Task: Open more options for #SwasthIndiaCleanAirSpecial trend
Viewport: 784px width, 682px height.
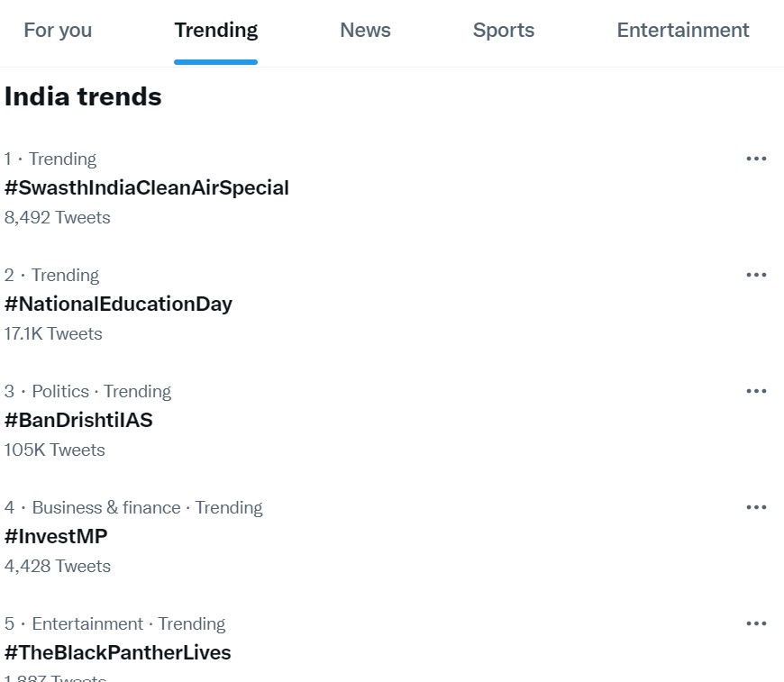Action: tap(756, 159)
